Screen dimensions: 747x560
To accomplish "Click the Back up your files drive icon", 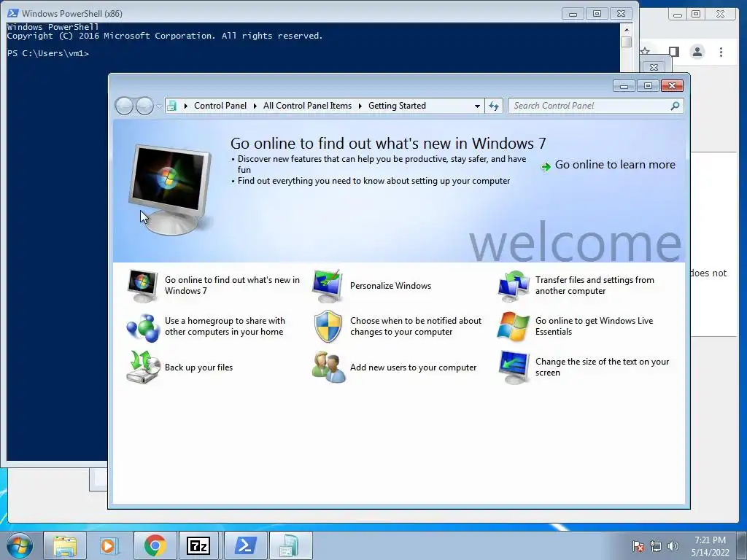I will click(x=143, y=367).
